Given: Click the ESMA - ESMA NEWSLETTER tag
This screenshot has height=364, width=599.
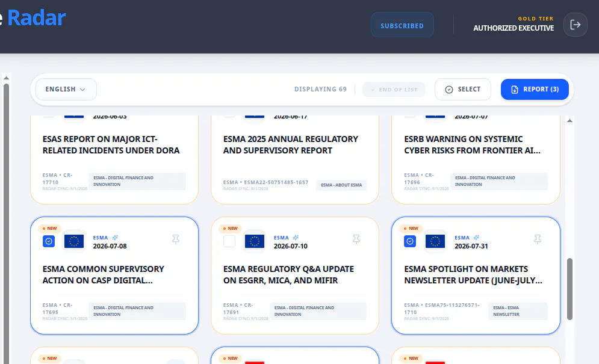Looking at the screenshot, I should (518, 311).
